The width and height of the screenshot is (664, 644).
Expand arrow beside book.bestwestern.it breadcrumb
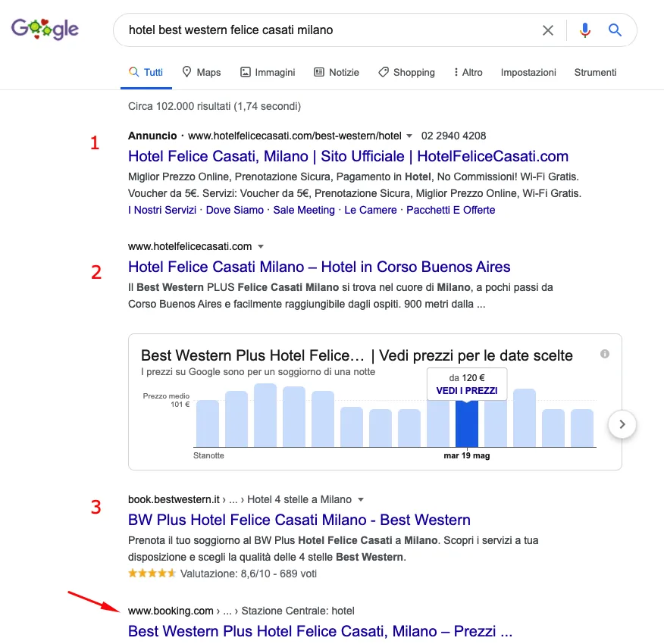(x=361, y=499)
